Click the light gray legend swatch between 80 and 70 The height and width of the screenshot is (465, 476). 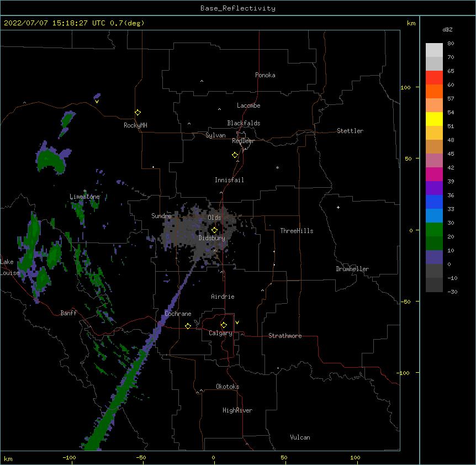[x=434, y=50]
